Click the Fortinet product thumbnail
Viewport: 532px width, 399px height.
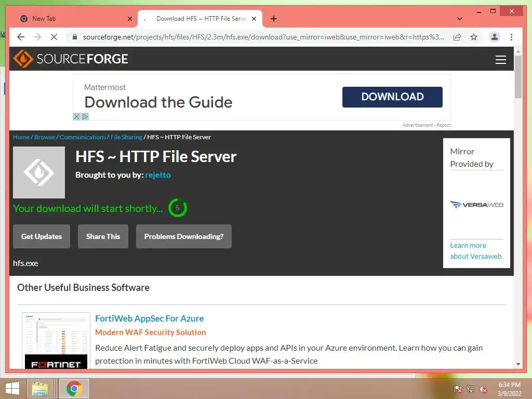point(56,341)
